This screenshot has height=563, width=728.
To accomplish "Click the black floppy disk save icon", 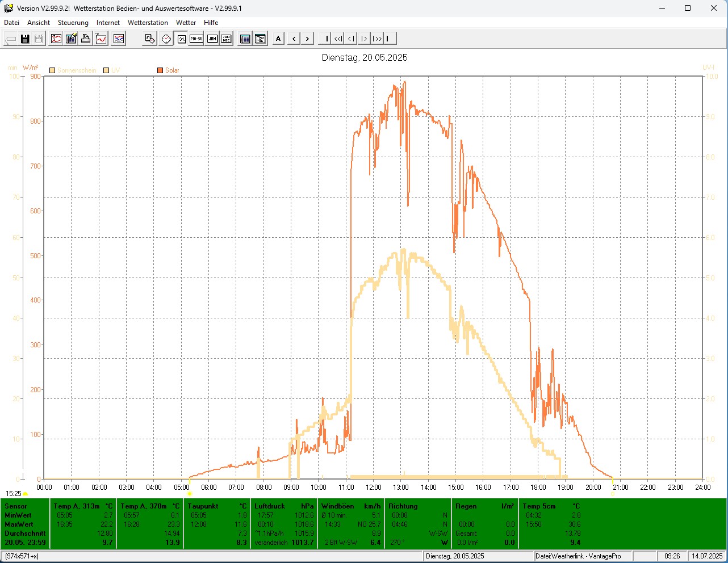I will (x=25, y=39).
